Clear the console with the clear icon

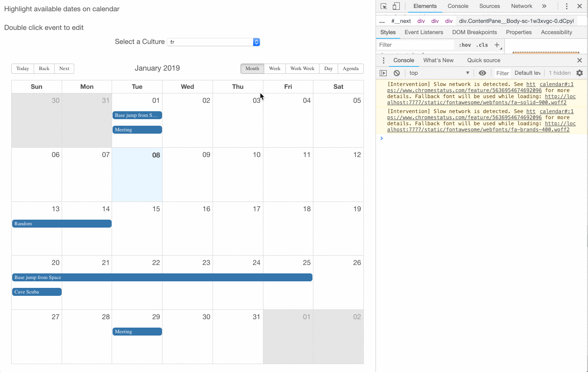pyautogui.click(x=396, y=73)
